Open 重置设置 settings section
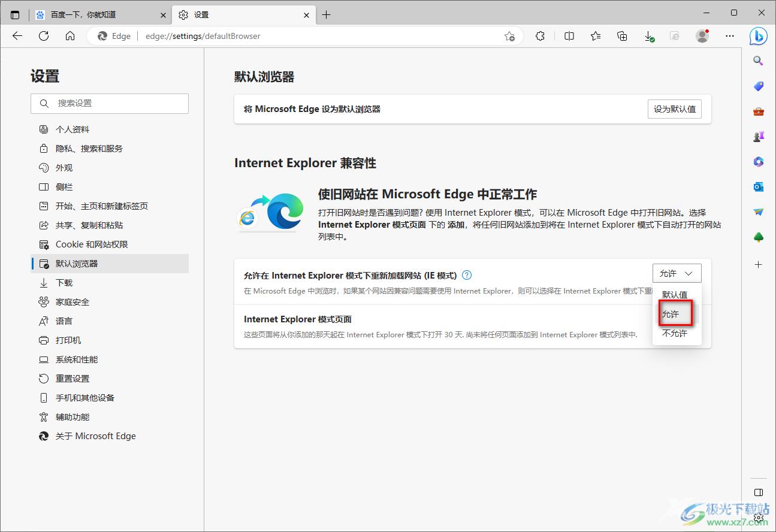Viewport: 776px width, 532px height. click(x=110, y=379)
